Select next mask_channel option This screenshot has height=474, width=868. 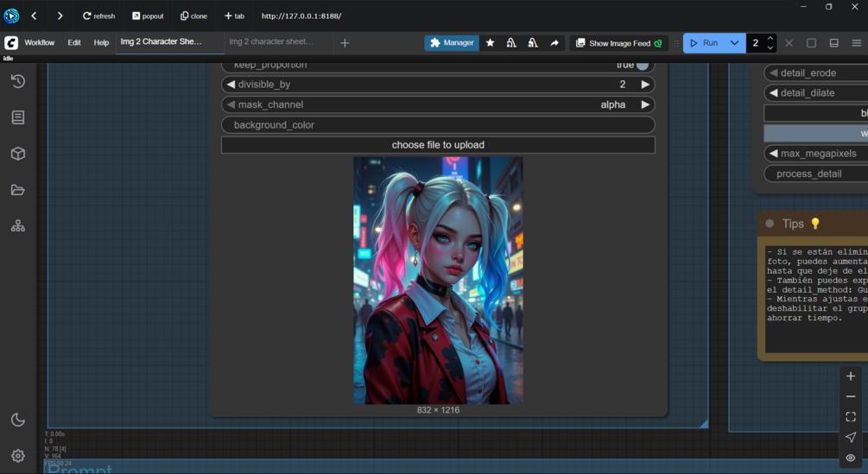(645, 104)
